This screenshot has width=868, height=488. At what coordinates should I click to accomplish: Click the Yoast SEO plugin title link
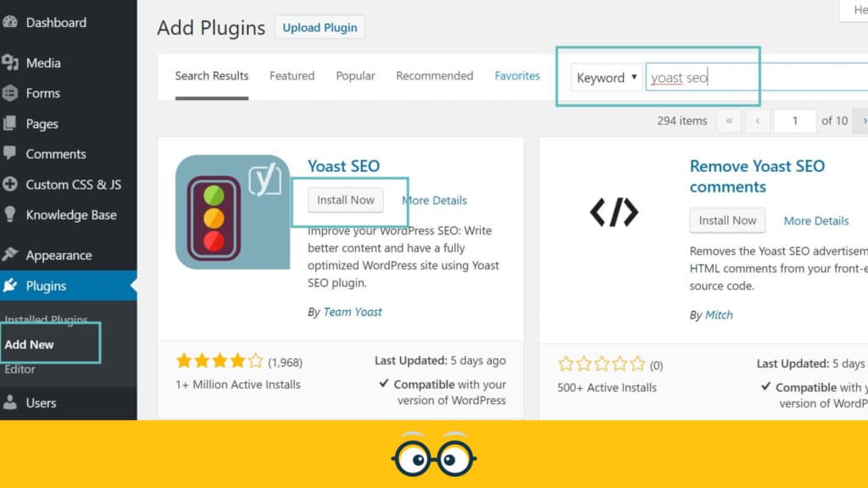344,166
